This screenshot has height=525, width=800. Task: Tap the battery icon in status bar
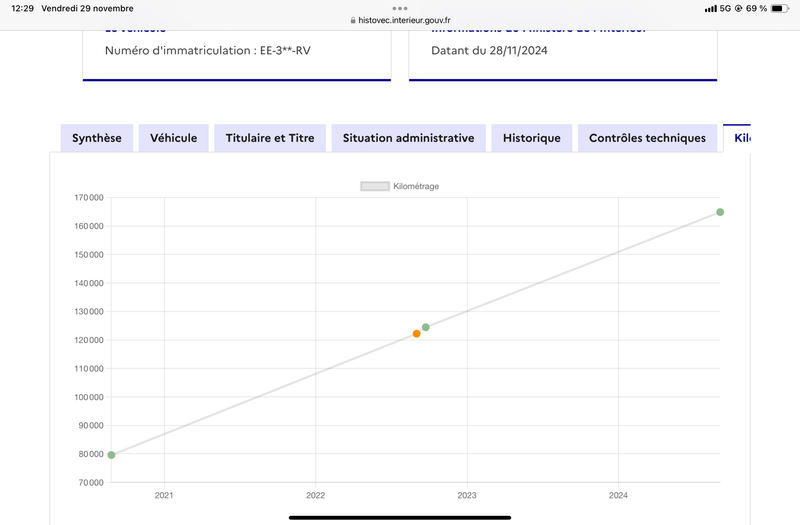coord(780,8)
